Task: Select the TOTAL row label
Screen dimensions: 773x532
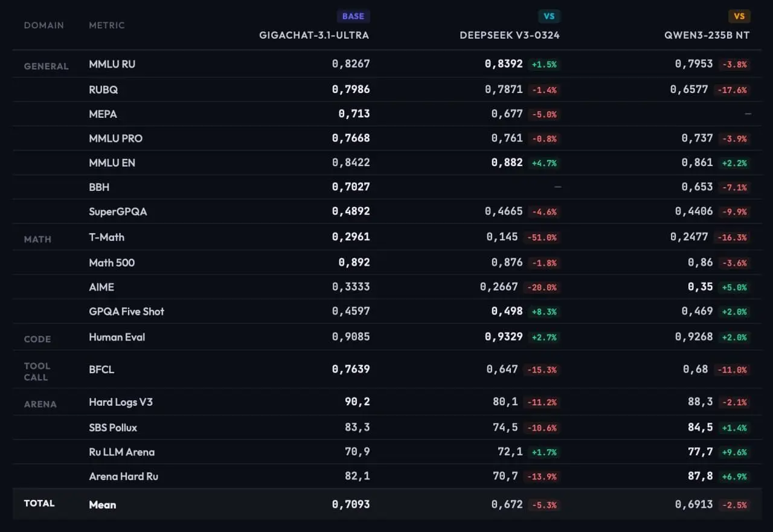Action: coord(39,504)
